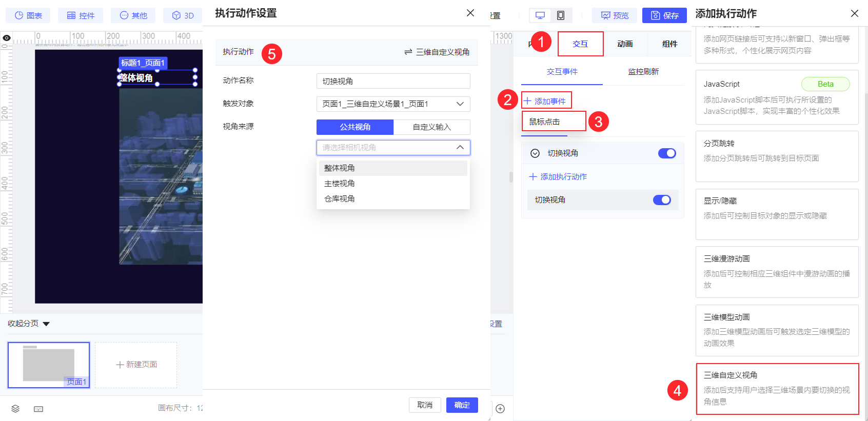
Task: Select the 显示/隐藏 action card
Action: coord(777,214)
